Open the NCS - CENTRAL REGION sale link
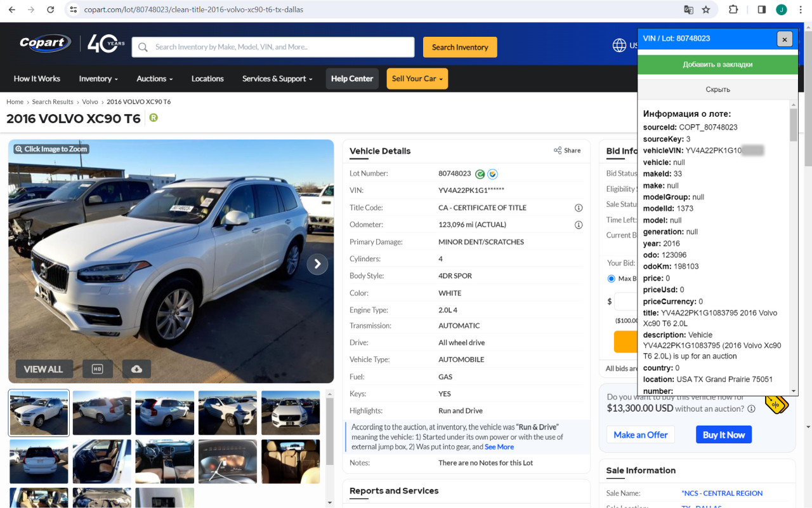 (x=722, y=493)
